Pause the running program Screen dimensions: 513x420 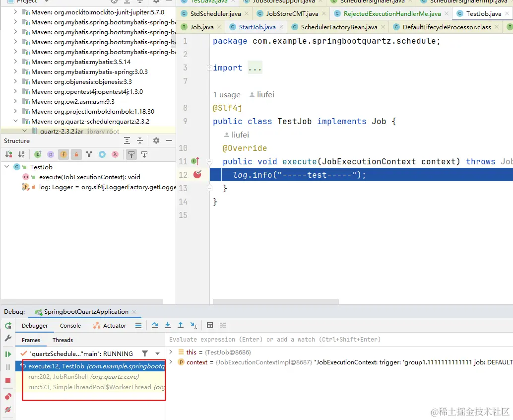tap(8, 367)
